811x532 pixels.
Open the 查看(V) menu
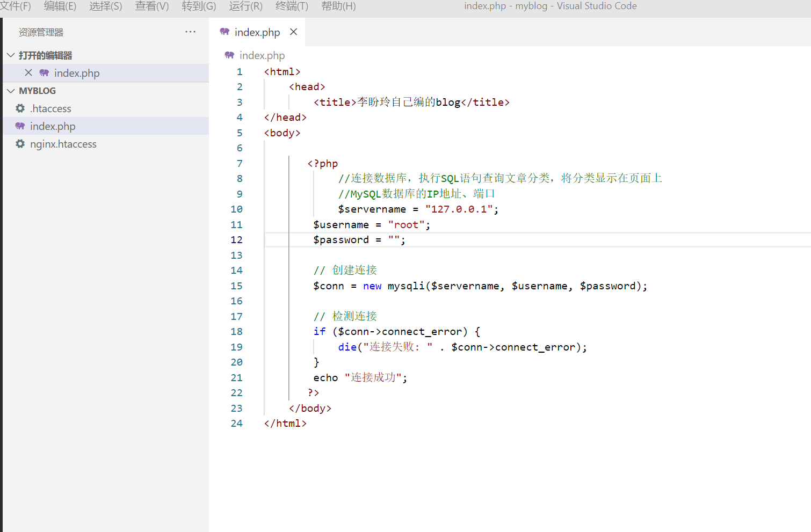152,6
